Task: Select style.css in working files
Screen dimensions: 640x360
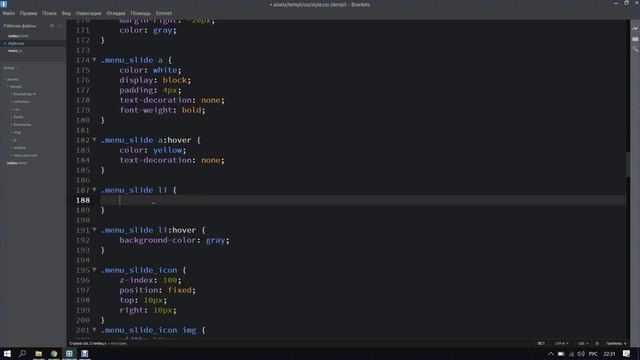Action: tap(16, 43)
